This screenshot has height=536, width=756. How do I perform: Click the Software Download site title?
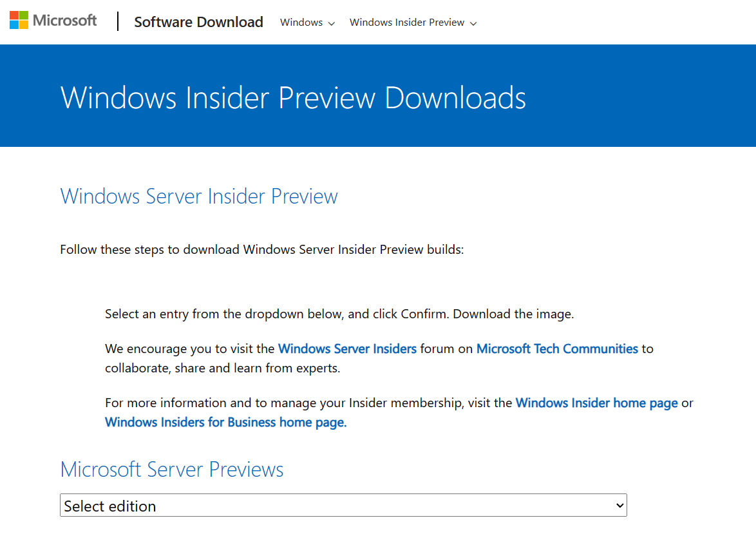pos(198,21)
